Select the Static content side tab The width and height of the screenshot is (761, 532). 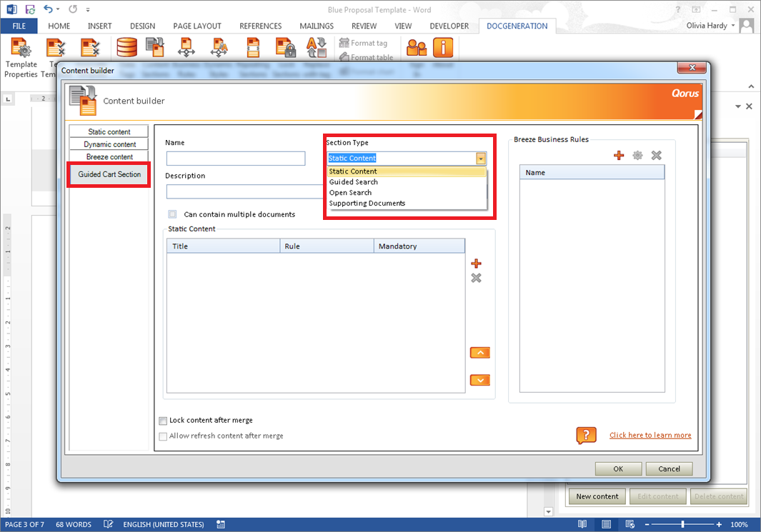click(x=109, y=131)
